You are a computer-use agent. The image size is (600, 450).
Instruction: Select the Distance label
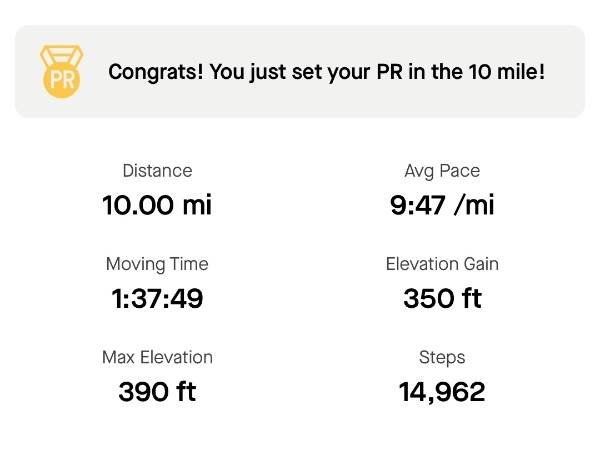click(x=157, y=171)
